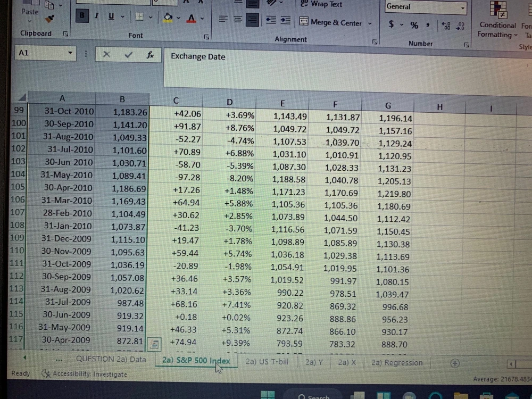532x399 pixels.
Task: Open Windows Start button
Action: click(268, 395)
